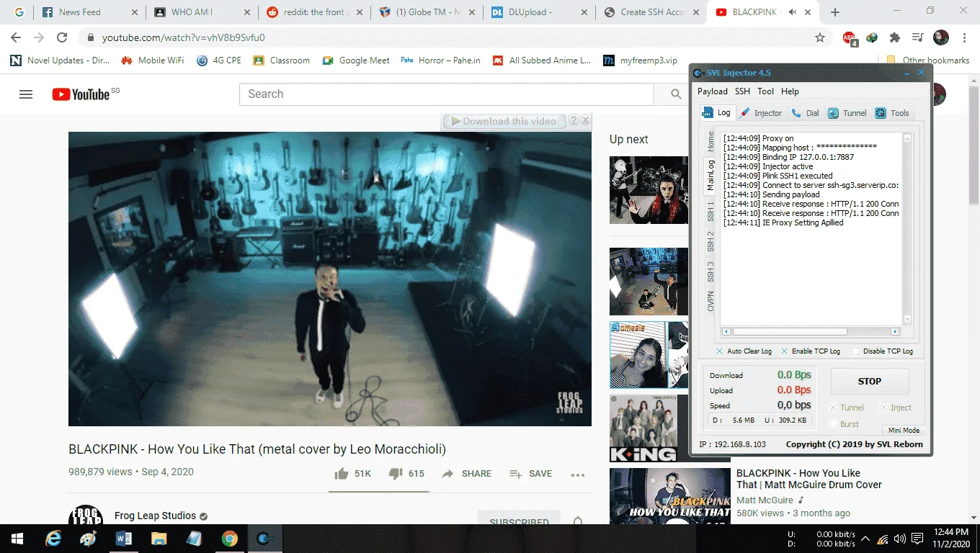The height and width of the screenshot is (553, 980).
Task: Click the YouTube search box
Action: pos(446,94)
